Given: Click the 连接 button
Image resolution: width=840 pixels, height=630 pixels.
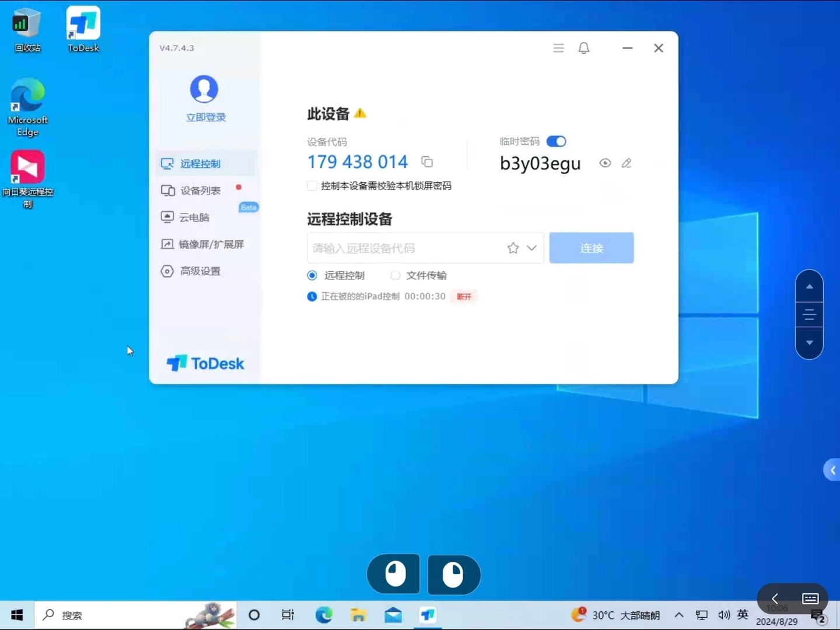Looking at the screenshot, I should pyautogui.click(x=591, y=248).
